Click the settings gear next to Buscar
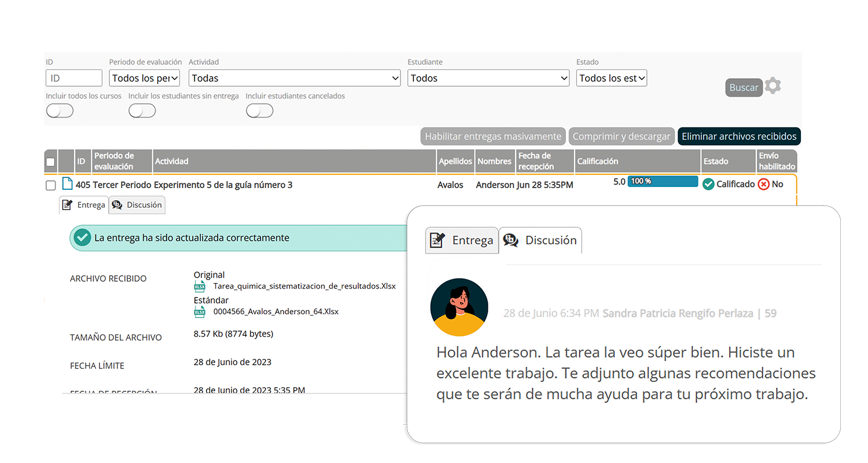Image resolution: width=868 pixels, height=463 pixels. point(773,86)
